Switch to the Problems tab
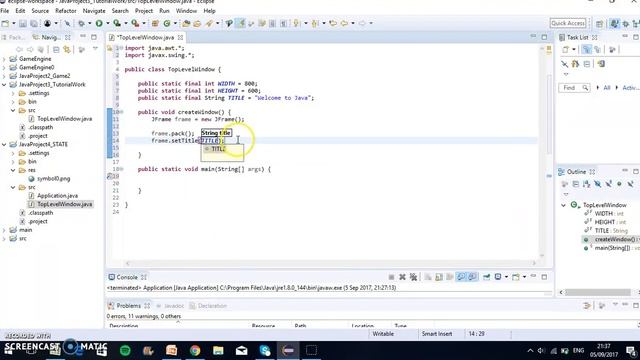 (x=129, y=306)
